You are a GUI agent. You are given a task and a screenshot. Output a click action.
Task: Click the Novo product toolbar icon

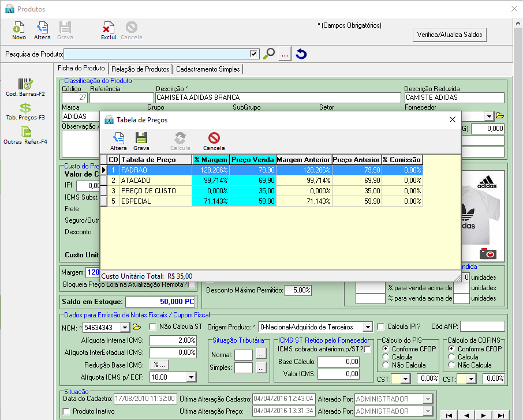pyautogui.click(x=18, y=28)
